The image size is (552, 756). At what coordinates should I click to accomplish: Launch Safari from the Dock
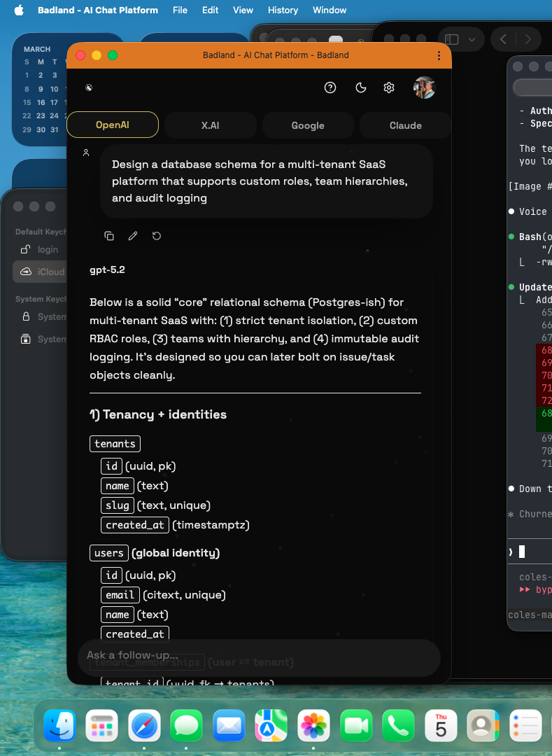pyautogui.click(x=144, y=726)
